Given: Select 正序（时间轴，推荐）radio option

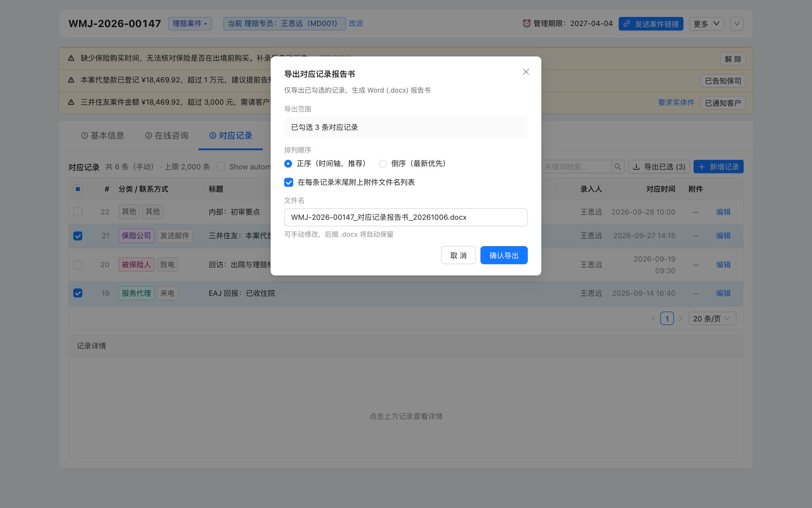Looking at the screenshot, I should coord(288,163).
